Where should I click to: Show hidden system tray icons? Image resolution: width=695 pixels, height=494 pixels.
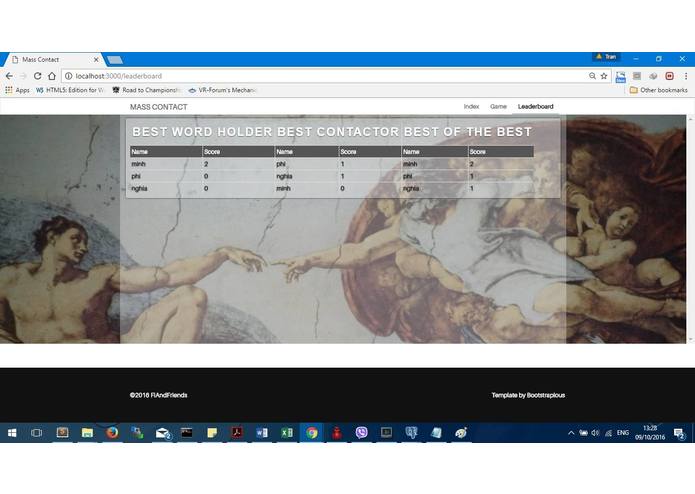pos(571,433)
